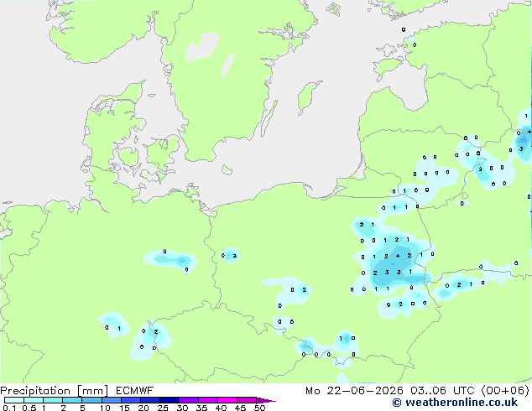The height and width of the screenshot is (411, 532).
Task: Click the 40–45 mm magenta legend box
Action: 227,400
